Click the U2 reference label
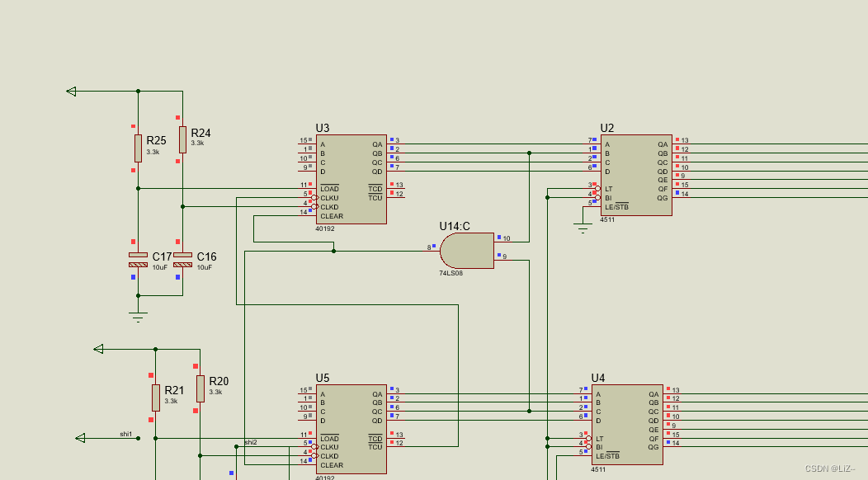The width and height of the screenshot is (868, 480). [x=606, y=129]
